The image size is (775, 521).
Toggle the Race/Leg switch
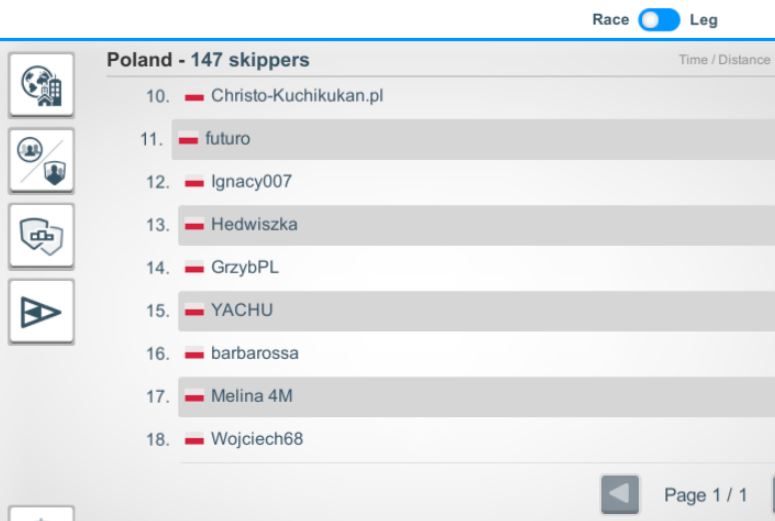click(x=659, y=20)
